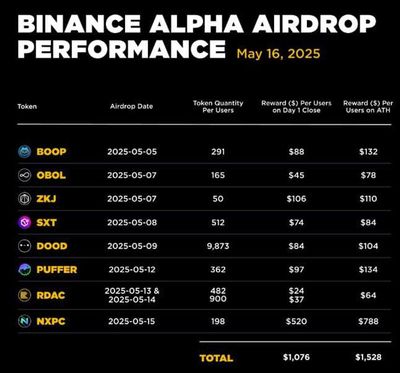This screenshot has height=373, width=400.
Task: Select the Token column header
Action: (x=27, y=107)
